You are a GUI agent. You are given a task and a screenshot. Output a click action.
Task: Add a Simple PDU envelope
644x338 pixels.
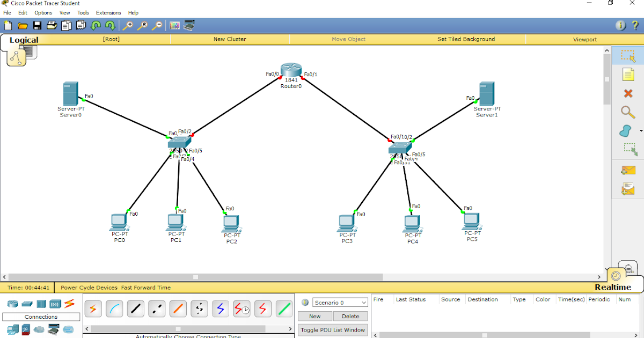[x=628, y=170]
